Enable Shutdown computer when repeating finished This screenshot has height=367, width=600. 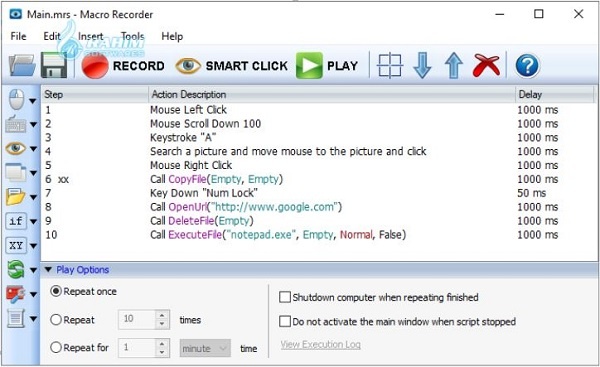(285, 297)
